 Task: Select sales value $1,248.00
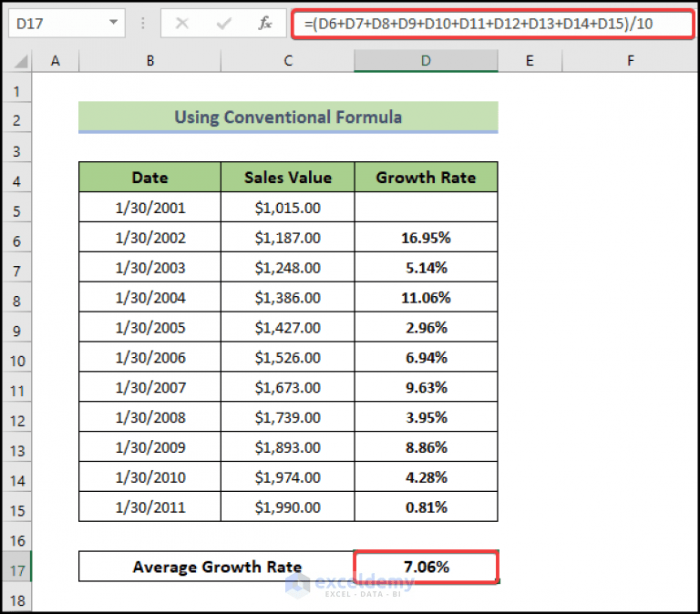click(x=288, y=267)
